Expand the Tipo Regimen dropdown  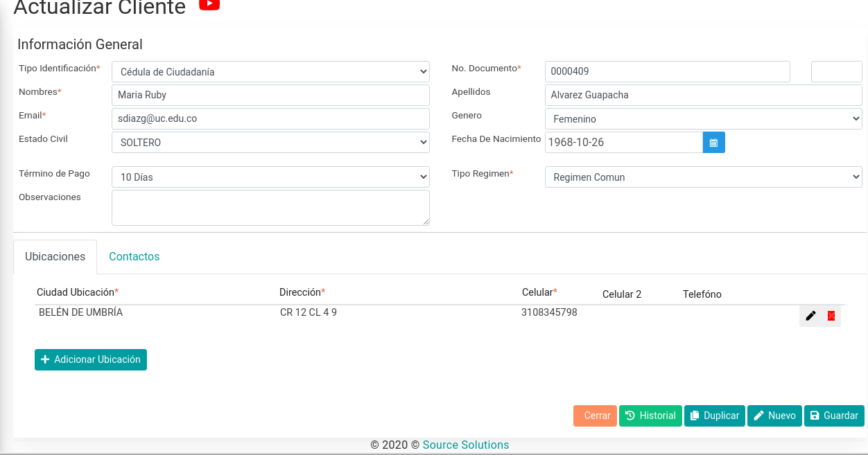click(703, 177)
